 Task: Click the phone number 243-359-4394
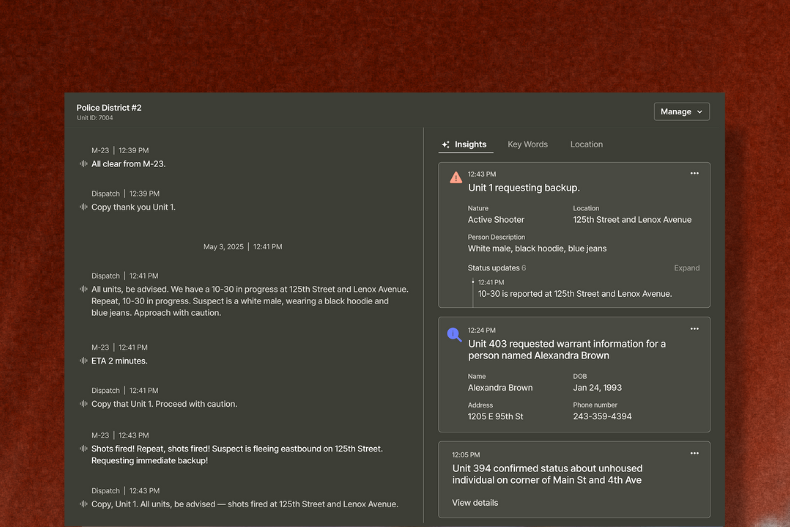coord(602,416)
